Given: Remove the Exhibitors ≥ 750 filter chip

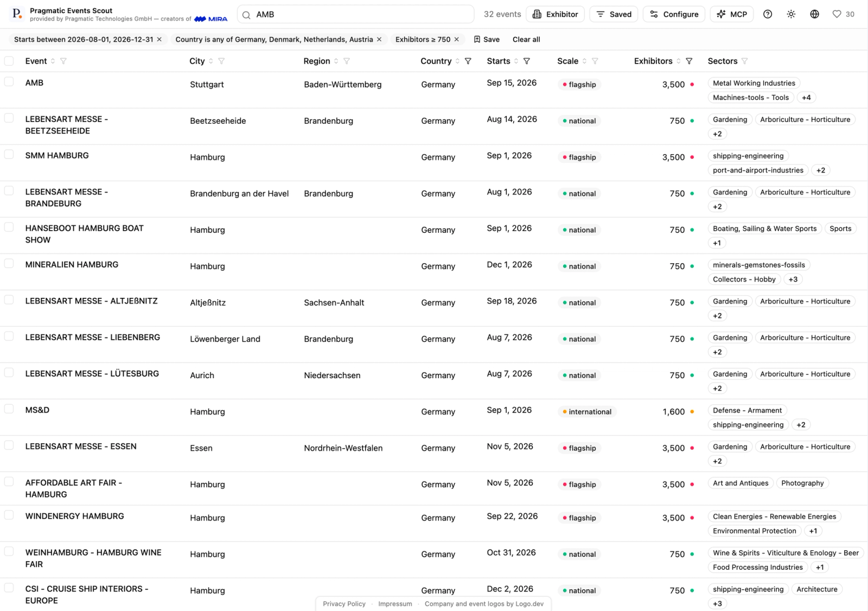Looking at the screenshot, I should point(457,40).
